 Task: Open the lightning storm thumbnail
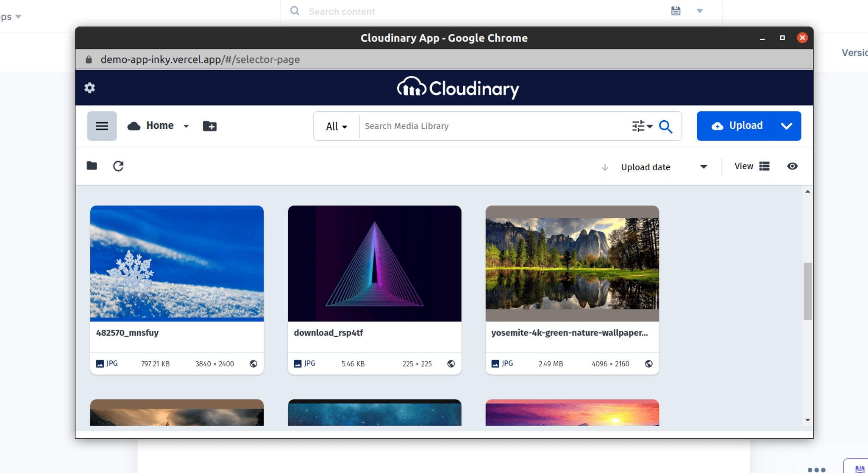pos(177,412)
